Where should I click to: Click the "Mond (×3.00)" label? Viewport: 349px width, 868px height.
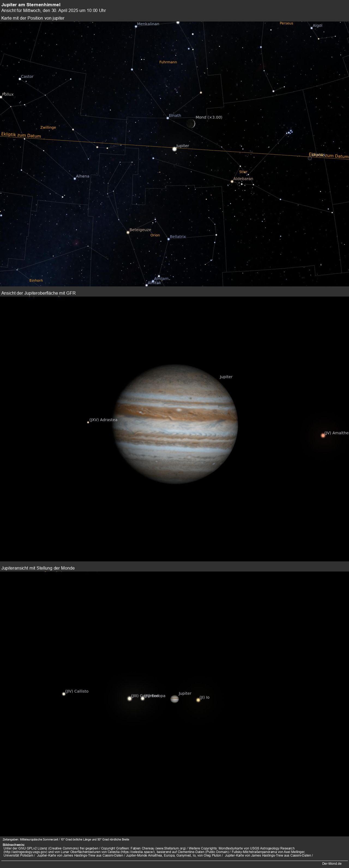point(209,117)
